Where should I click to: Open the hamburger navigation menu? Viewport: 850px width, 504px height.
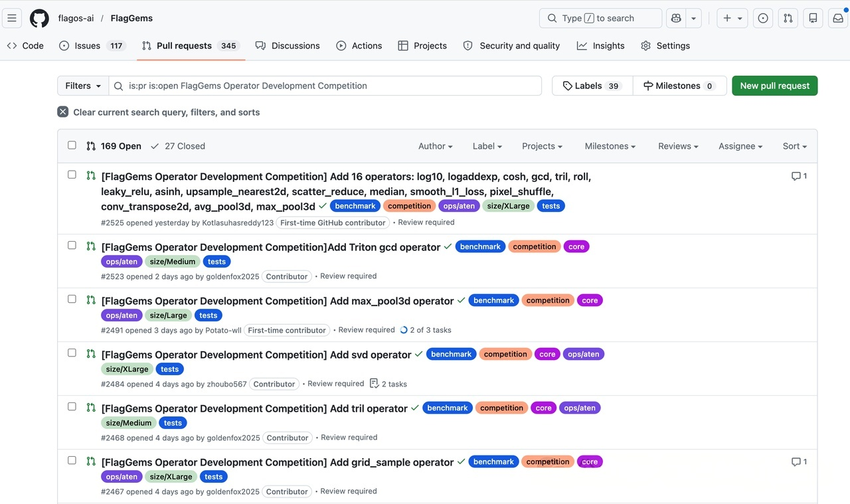click(x=12, y=18)
